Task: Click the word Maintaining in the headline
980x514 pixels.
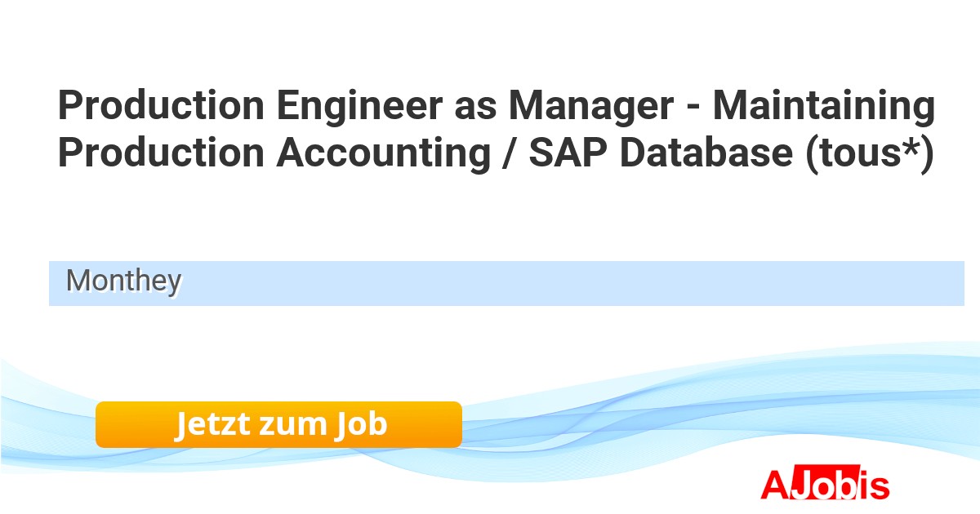Action: coord(824,106)
